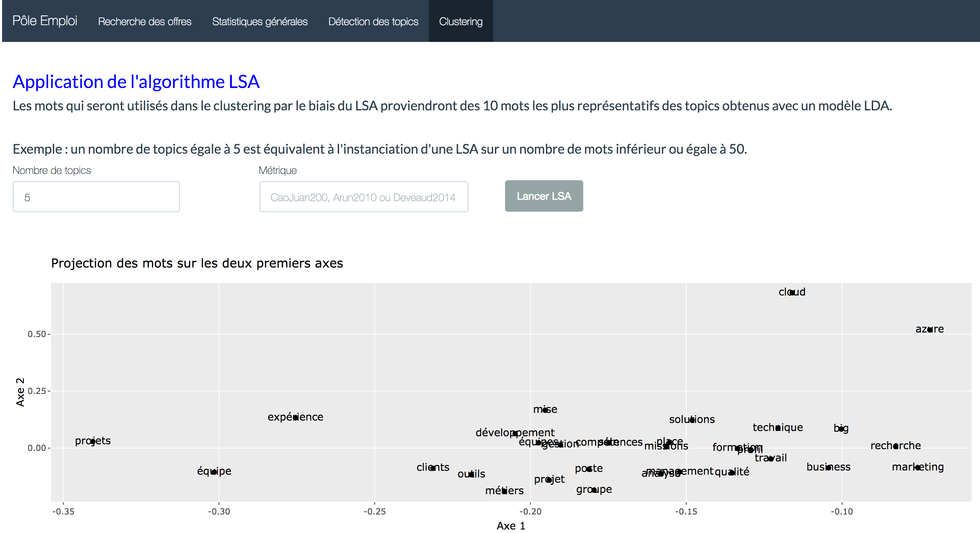This screenshot has height=533, width=980.
Task: Open the Clustering tab
Action: [x=461, y=21]
